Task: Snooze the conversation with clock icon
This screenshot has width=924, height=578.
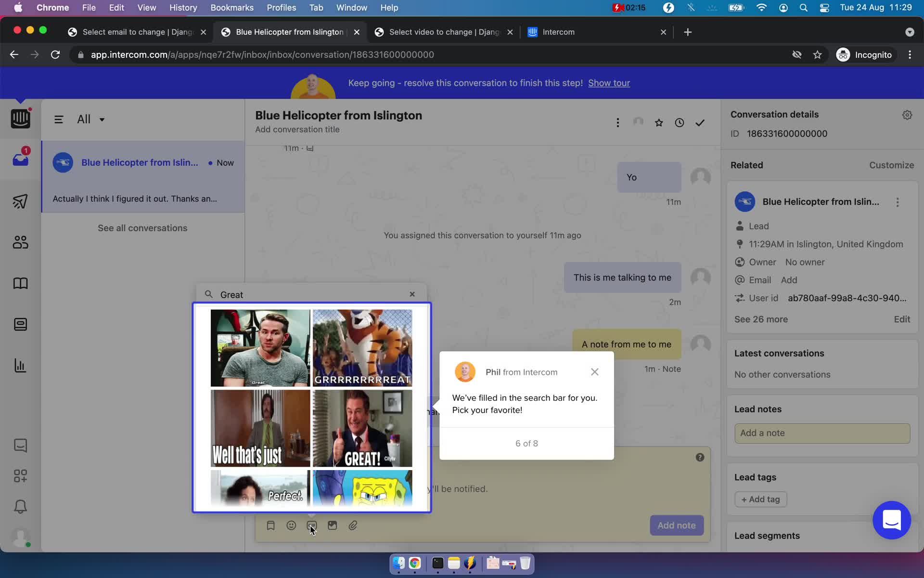Action: (x=679, y=123)
